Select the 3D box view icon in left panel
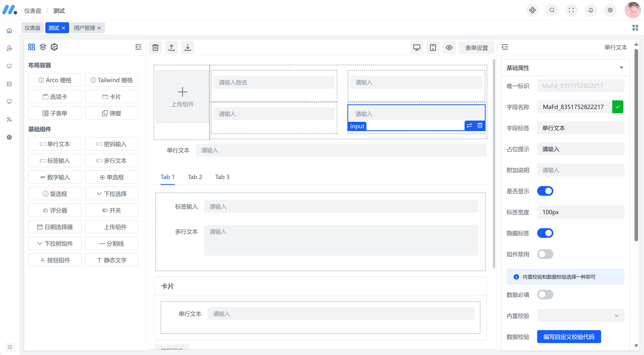Image resolution: width=644 pixels, height=355 pixels. click(54, 47)
